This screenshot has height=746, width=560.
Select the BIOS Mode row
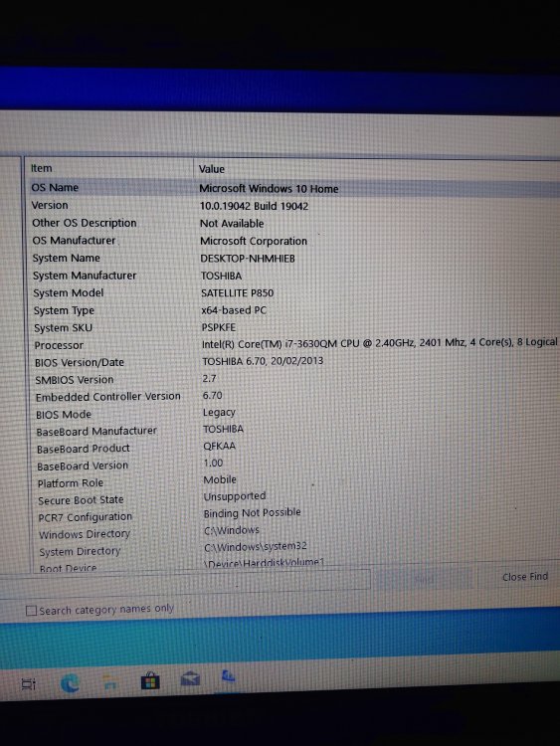coord(64,415)
